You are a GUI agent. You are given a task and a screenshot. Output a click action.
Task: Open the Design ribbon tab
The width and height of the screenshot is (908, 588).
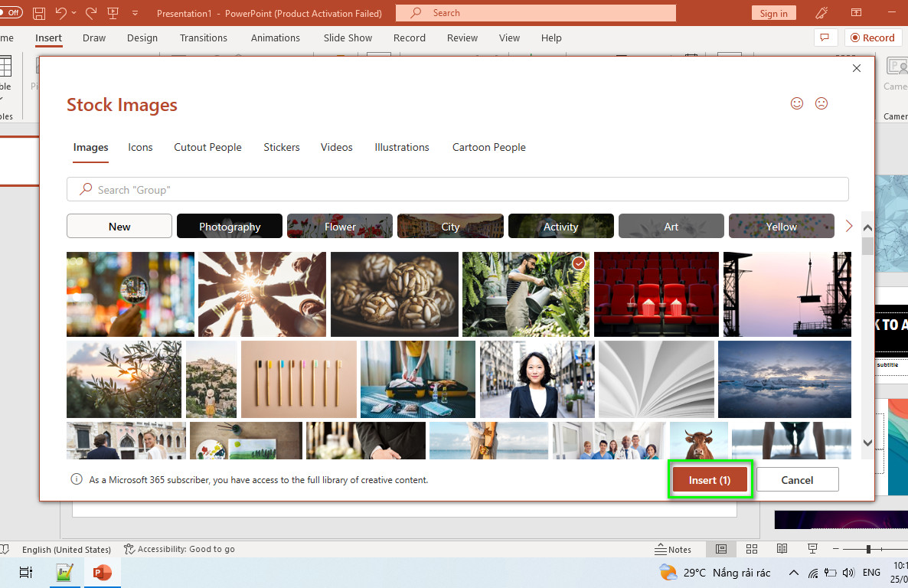142,38
